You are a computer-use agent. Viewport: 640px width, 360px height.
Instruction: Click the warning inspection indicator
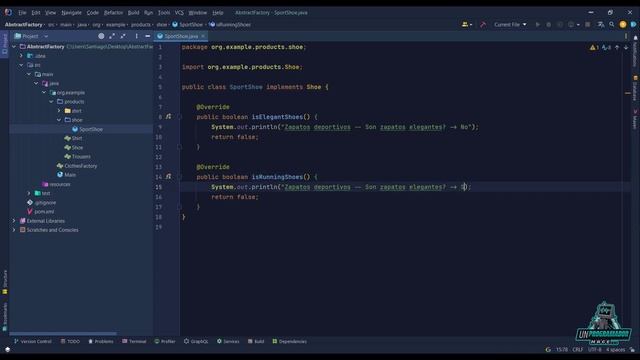(x=594, y=47)
